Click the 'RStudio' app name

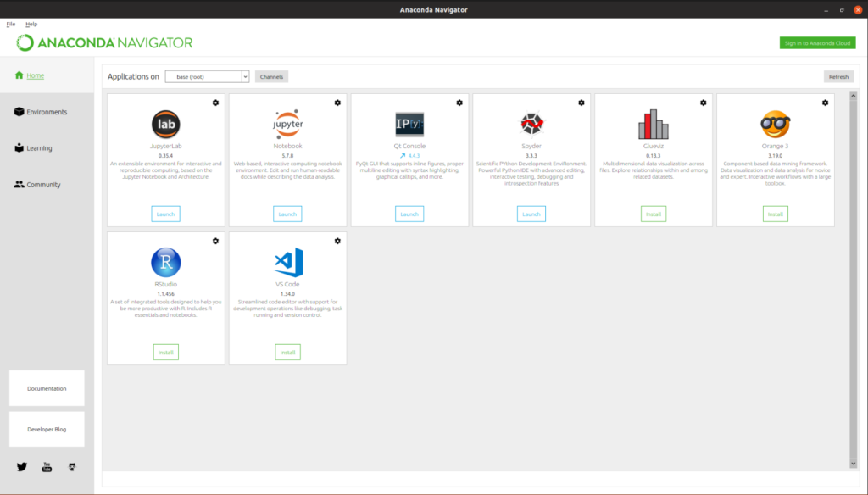coord(166,285)
